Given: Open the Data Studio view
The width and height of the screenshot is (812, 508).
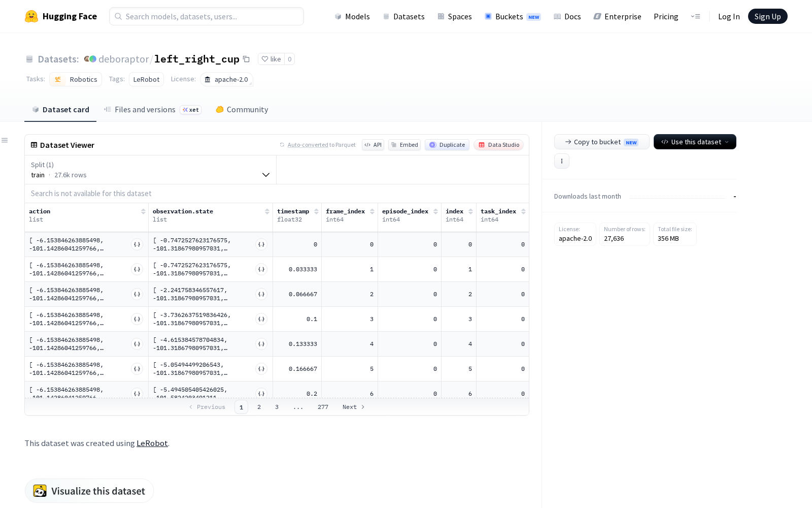Looking at the screenshot, I should click(498, 145).
